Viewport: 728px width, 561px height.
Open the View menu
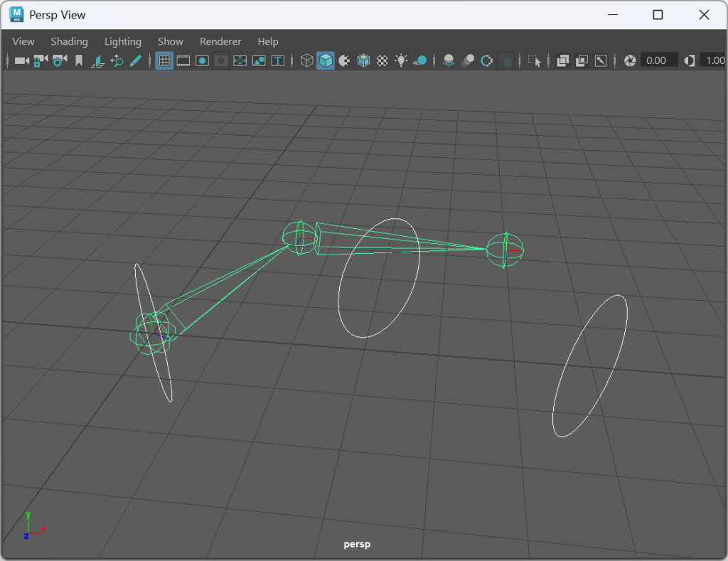[x=23, y=41]
